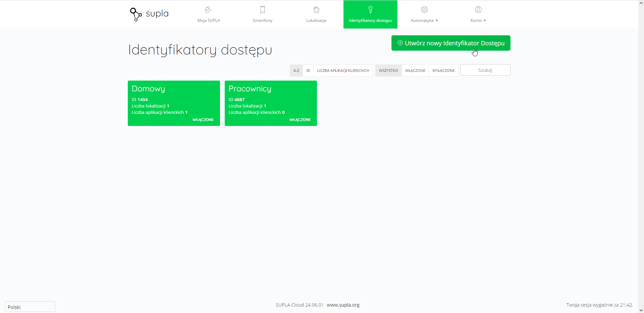The width and height of the screenshot is (644, 313).
Task: Expand the Automatyka dropdown arrow
Action: coord(437,20)
